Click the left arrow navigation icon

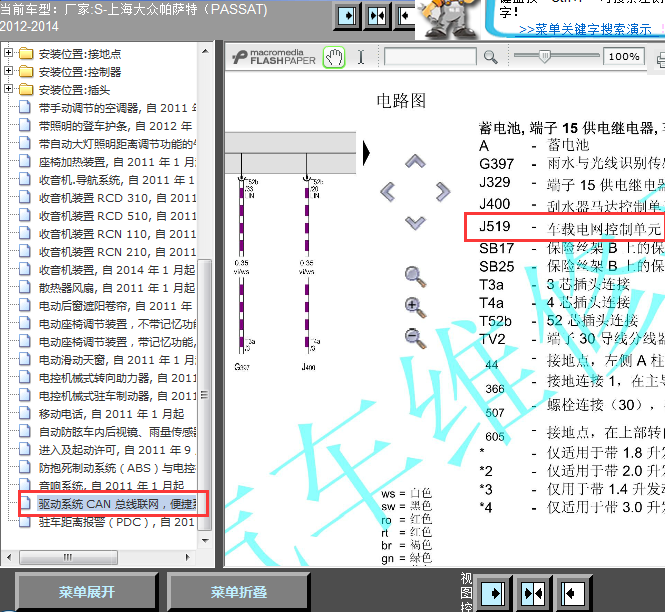[x=387, y=192]
